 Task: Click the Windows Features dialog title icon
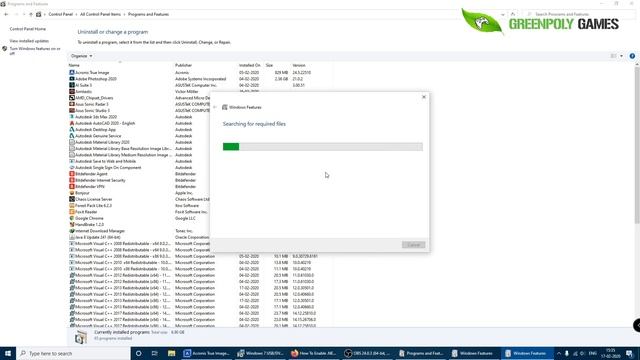pyautogui.click(x=224, y=107)
